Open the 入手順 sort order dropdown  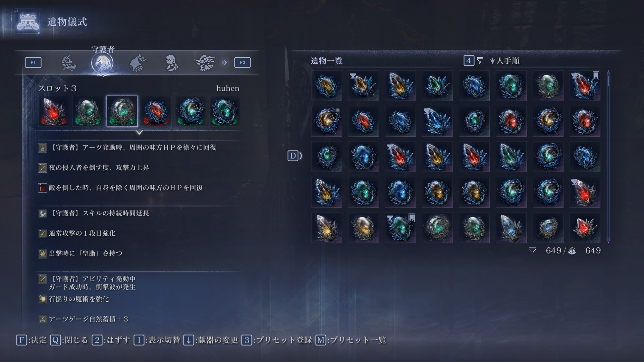pyautogui.click(x=505, y=61)
